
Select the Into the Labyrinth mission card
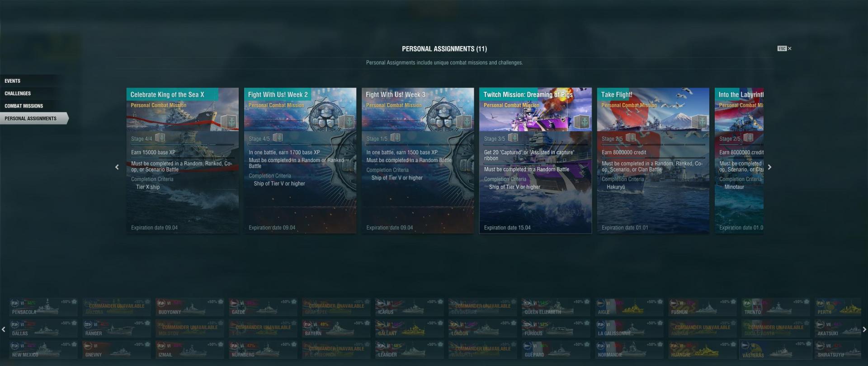point(739,160)
